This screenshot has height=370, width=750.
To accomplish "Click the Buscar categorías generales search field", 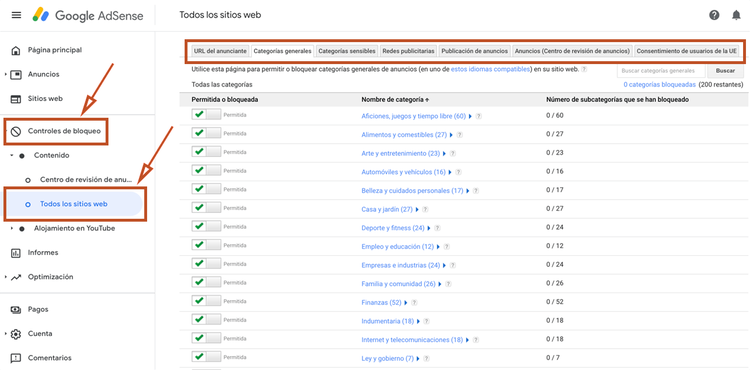I will pyautogui.click(x=662, y=71).
